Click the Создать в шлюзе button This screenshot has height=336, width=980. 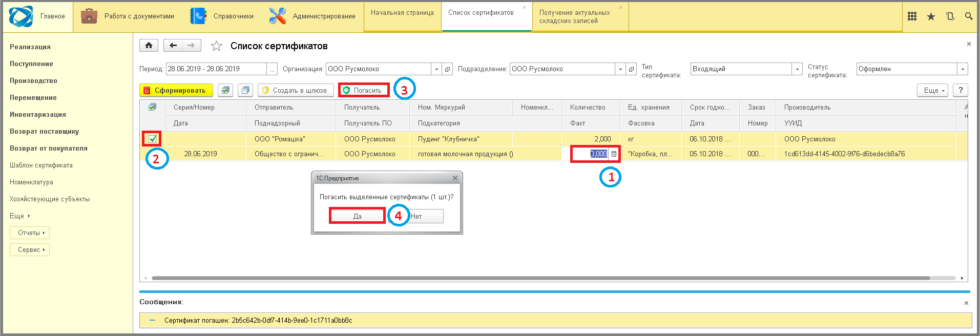click(x=296, y=90)
